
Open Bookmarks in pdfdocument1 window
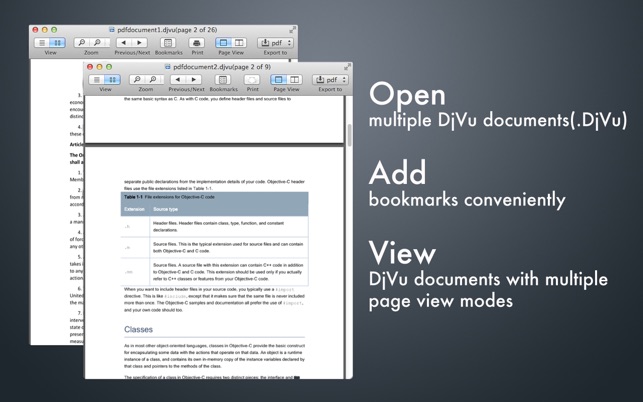click(168, 42)
